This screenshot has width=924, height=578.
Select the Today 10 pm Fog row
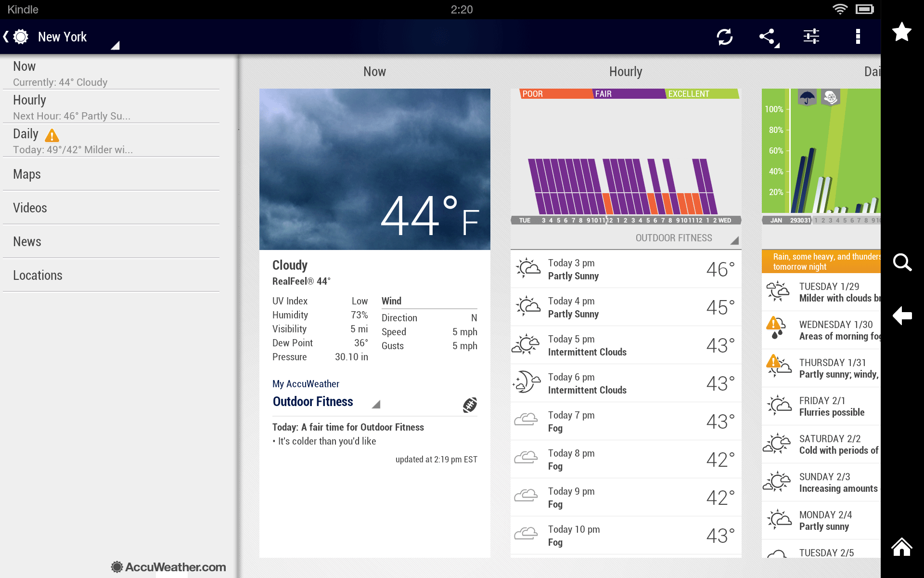pos(626,535)
